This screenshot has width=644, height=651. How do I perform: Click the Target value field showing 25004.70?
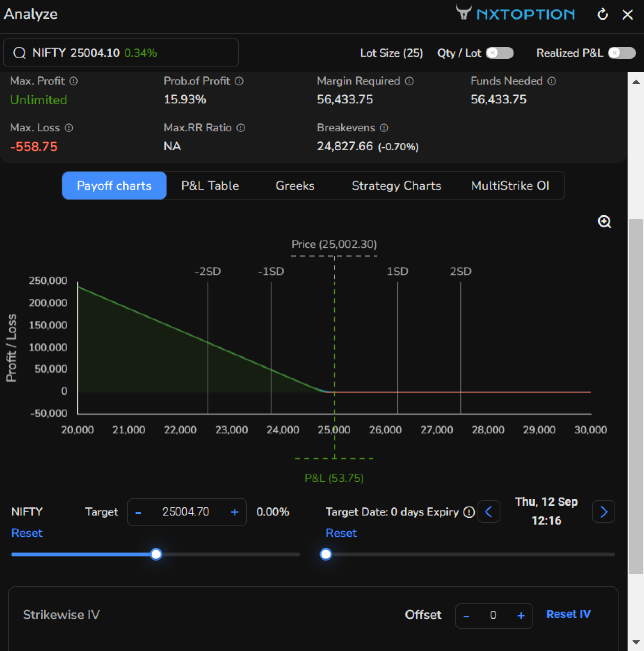186,512
